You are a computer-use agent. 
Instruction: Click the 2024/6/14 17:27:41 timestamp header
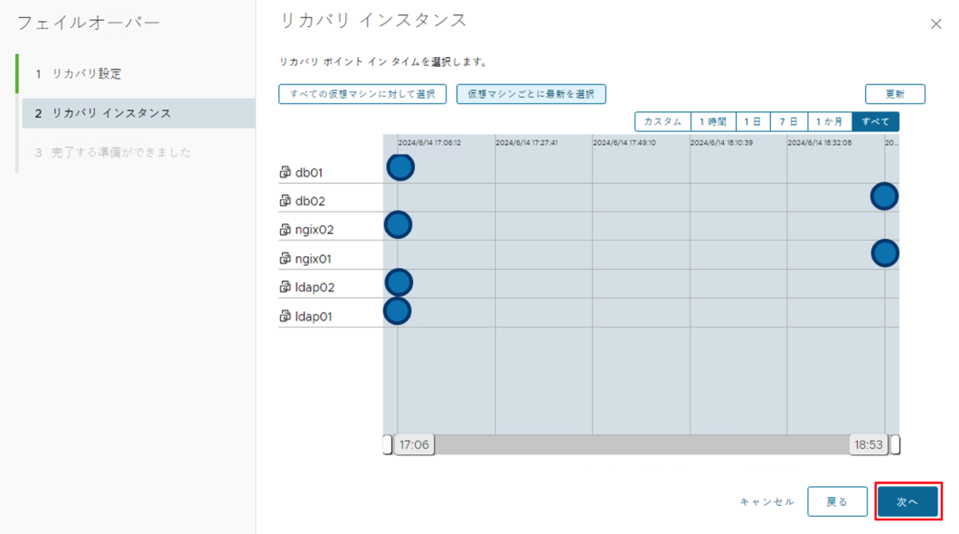coord(527,143)
